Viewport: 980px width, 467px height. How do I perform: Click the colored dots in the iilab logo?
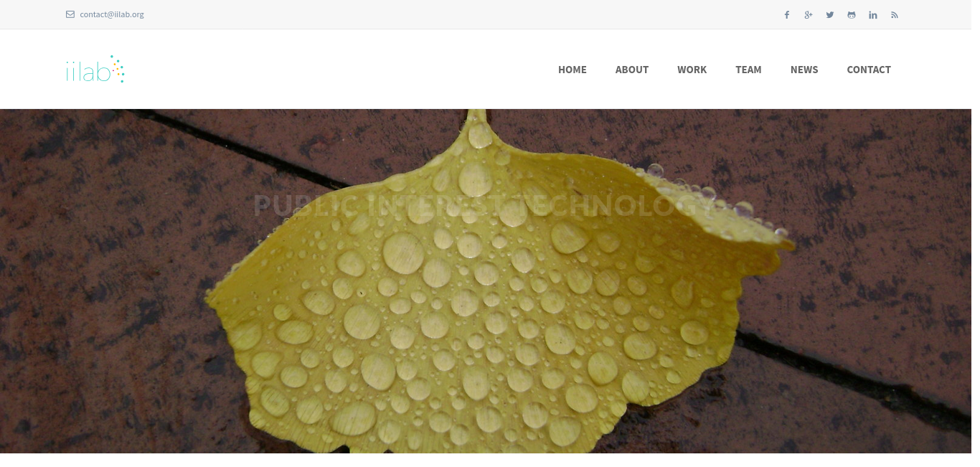point(118,69)
